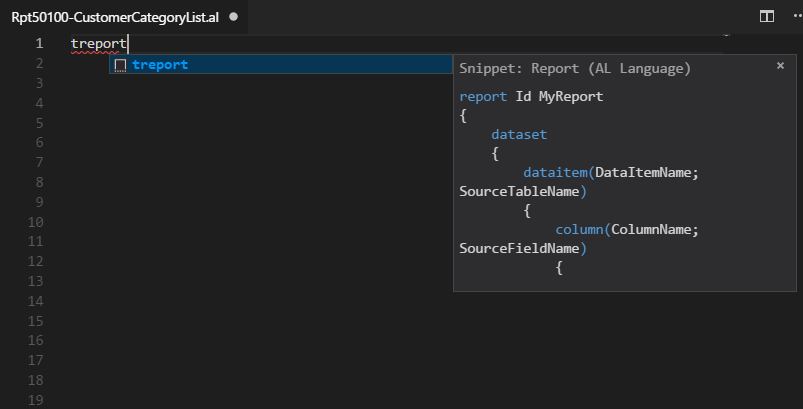
Task: Click the dataset keyword in snippet preview
Action: click(x=519, y=135)
